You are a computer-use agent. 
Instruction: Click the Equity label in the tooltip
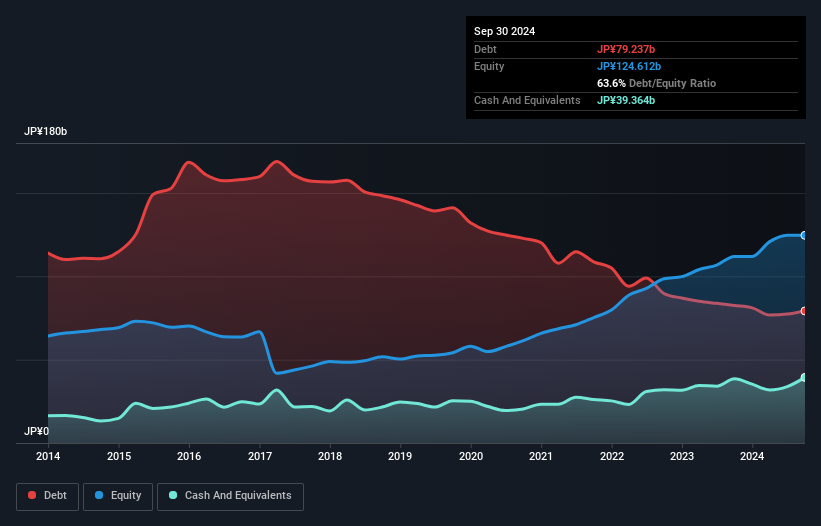(489, 66)
